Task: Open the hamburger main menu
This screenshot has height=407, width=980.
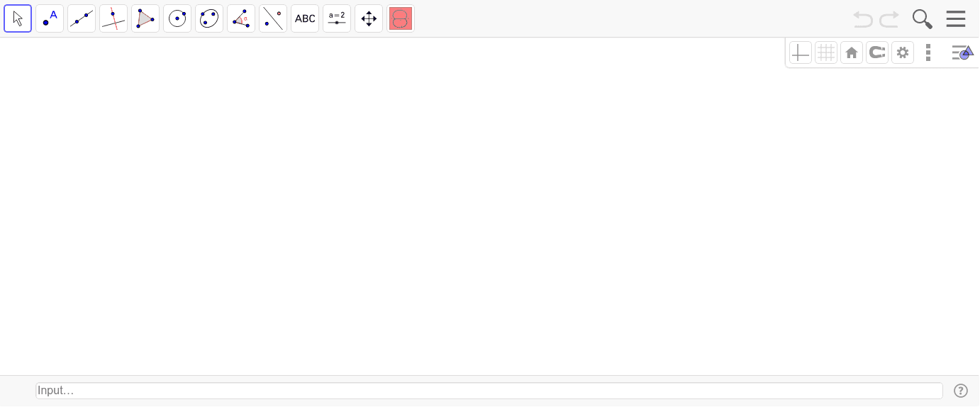Action: coord(956,19)
